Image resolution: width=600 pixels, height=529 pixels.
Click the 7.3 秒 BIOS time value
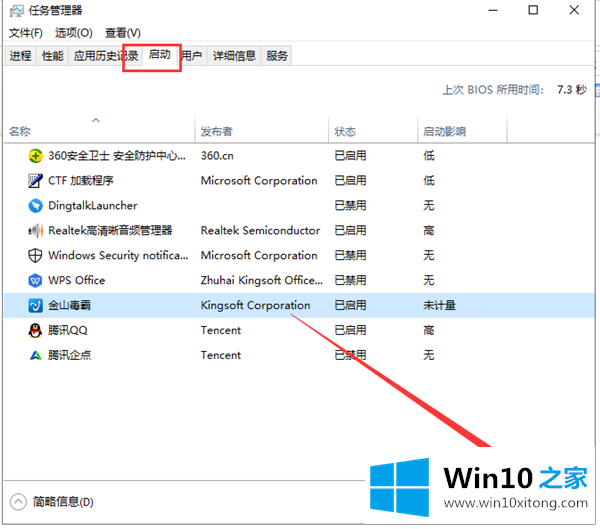[572, 90]
